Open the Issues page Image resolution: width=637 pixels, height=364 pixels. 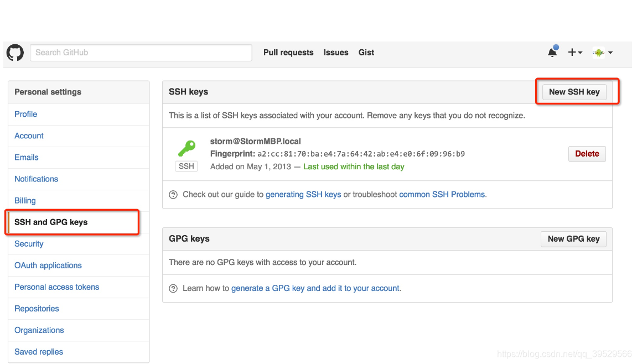336,53
